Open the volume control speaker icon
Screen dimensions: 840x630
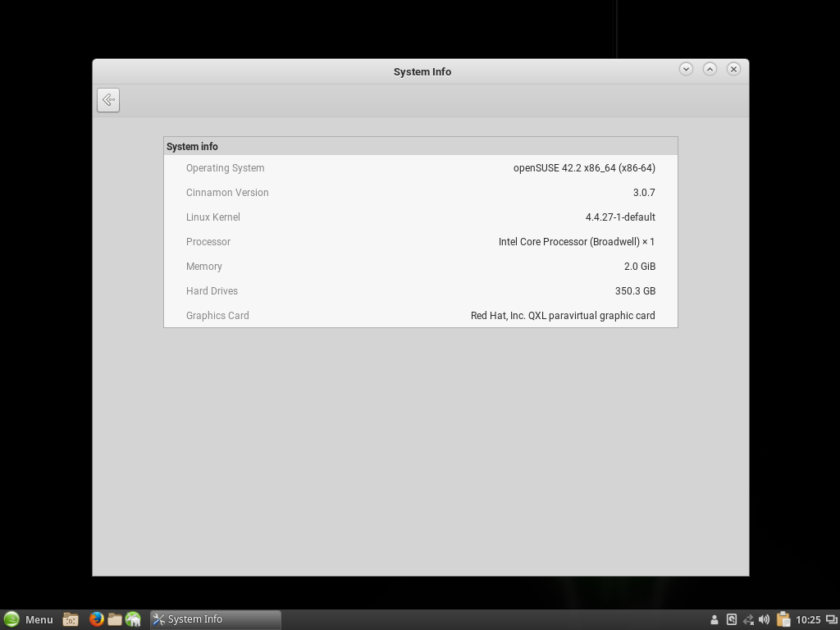click(x=765, y=619)
